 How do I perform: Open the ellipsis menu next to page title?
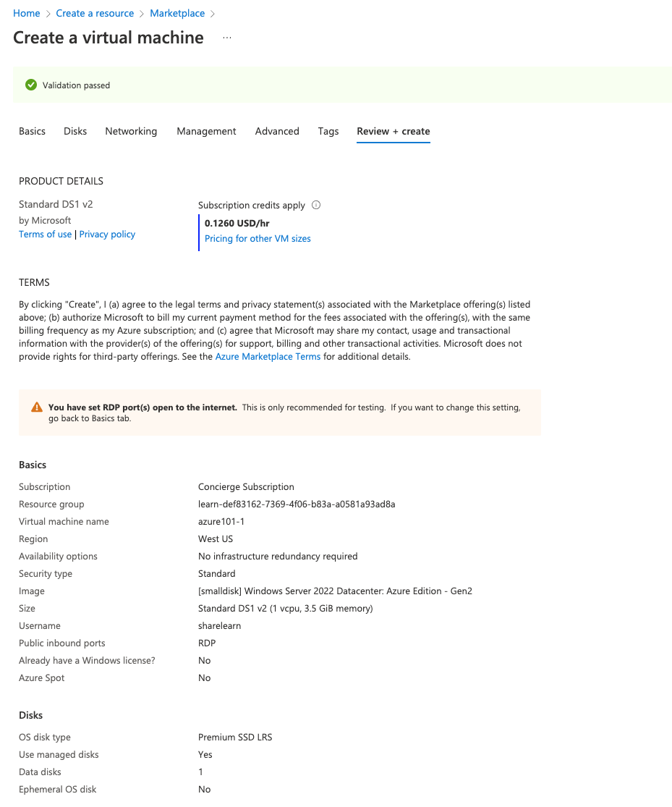227,38
